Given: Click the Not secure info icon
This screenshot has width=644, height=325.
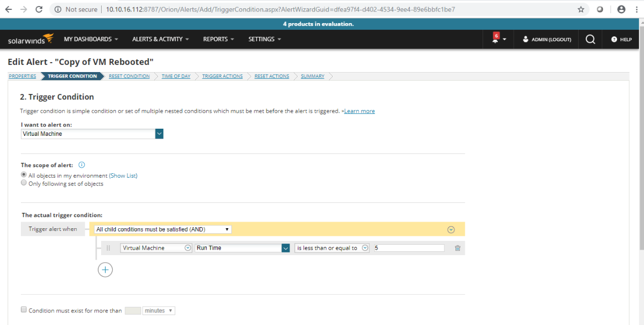Looking at the screenshot, I should 58,9.
